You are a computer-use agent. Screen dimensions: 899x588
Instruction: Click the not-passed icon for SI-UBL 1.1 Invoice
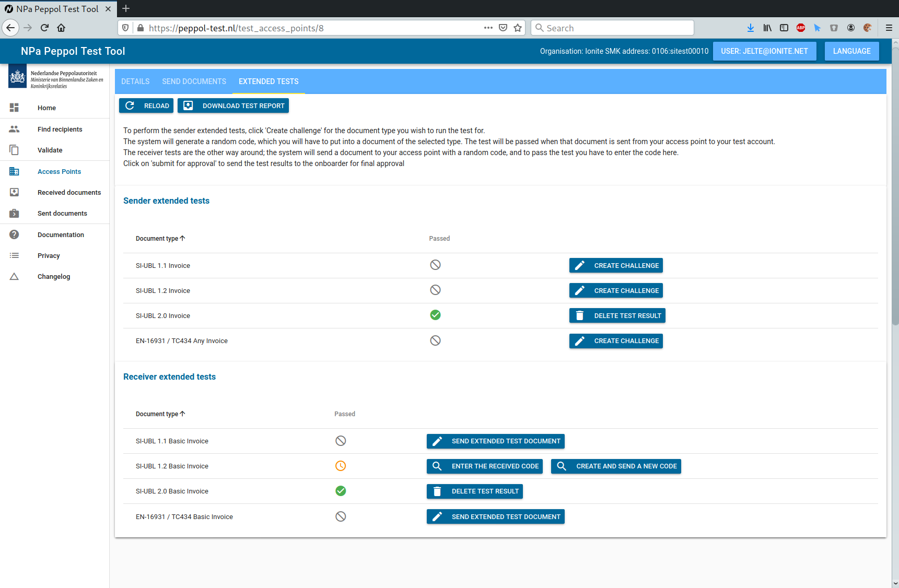click(435, 265)
